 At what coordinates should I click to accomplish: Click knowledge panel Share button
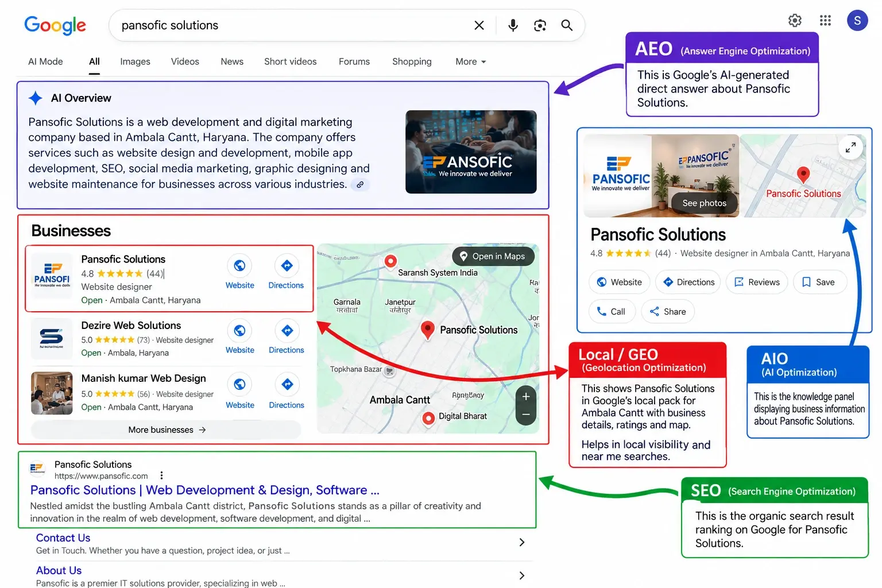668,311
